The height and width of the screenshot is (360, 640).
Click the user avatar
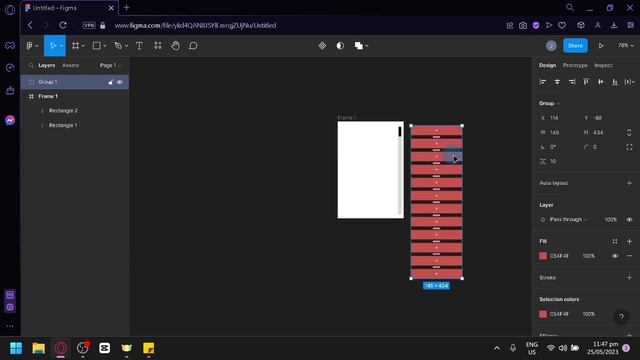coord(551,46)
